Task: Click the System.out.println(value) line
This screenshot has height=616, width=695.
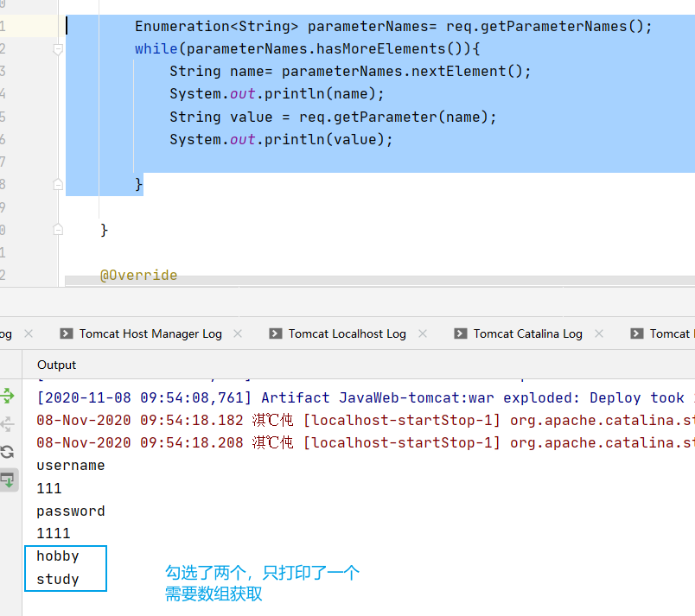Action: (x=281, y=139)
